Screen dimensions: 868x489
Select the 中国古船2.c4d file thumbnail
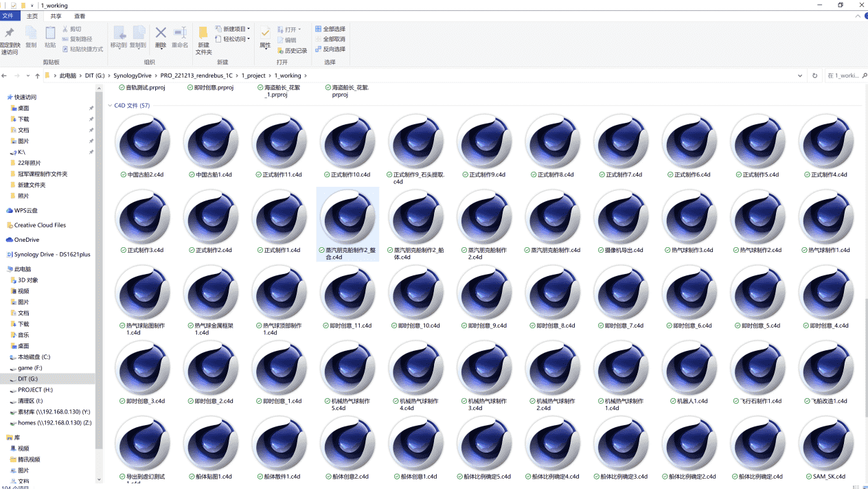142,141
